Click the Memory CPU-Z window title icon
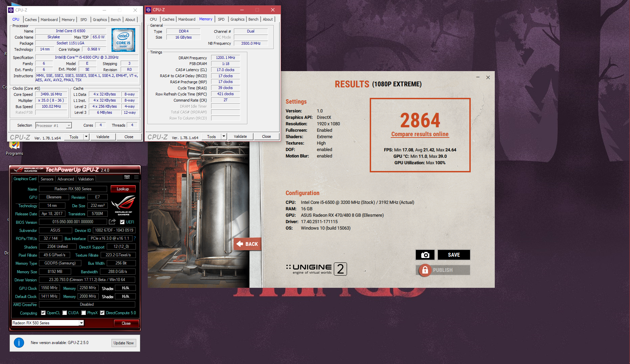 pos(148,10)
